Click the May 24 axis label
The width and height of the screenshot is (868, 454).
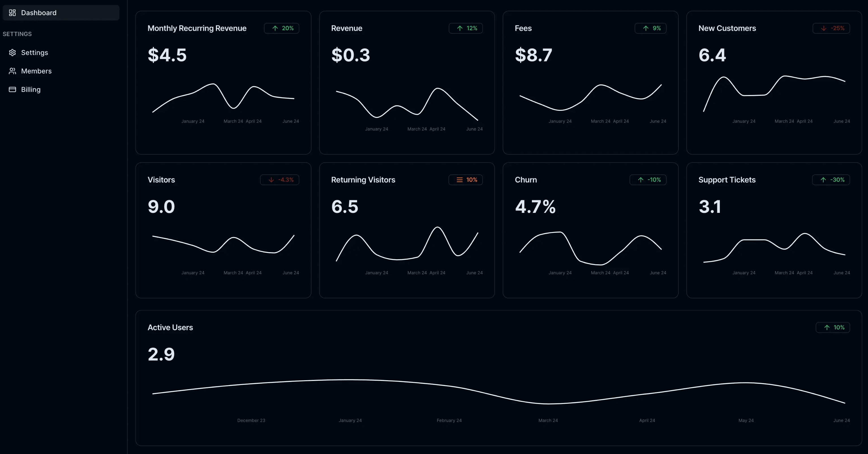click(x=746, y=420)
